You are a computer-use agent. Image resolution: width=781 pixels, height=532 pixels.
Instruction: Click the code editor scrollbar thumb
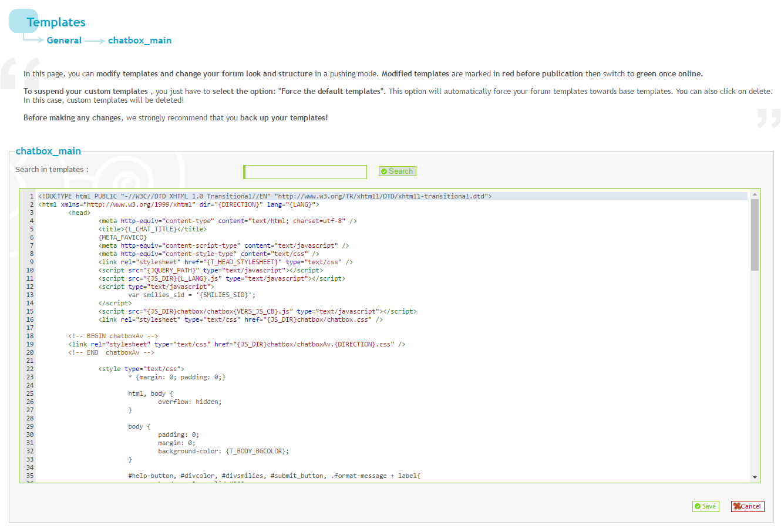(x=755, y=235)
